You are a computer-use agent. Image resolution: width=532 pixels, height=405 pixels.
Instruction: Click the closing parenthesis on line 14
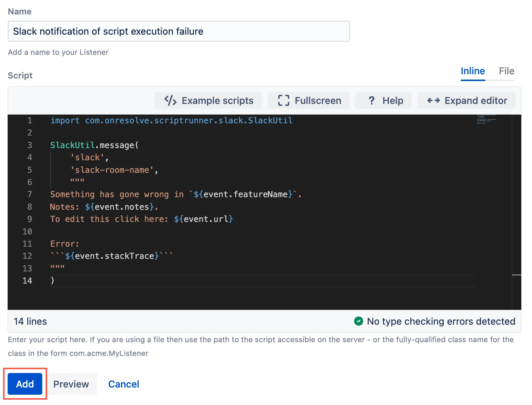click(x=53, y=281)
